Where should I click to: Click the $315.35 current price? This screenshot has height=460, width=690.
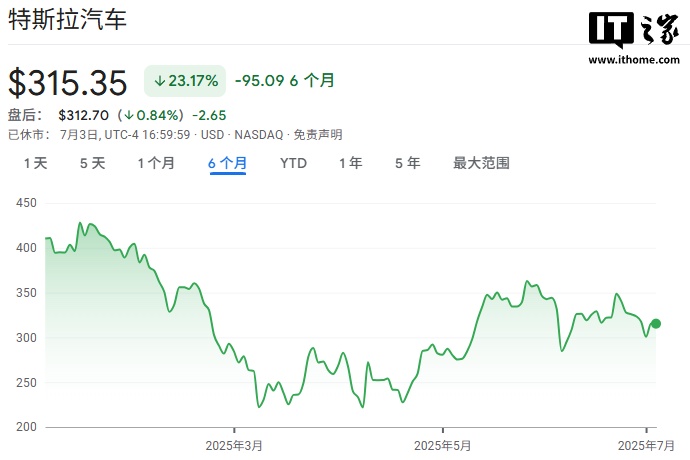[68, 83]
